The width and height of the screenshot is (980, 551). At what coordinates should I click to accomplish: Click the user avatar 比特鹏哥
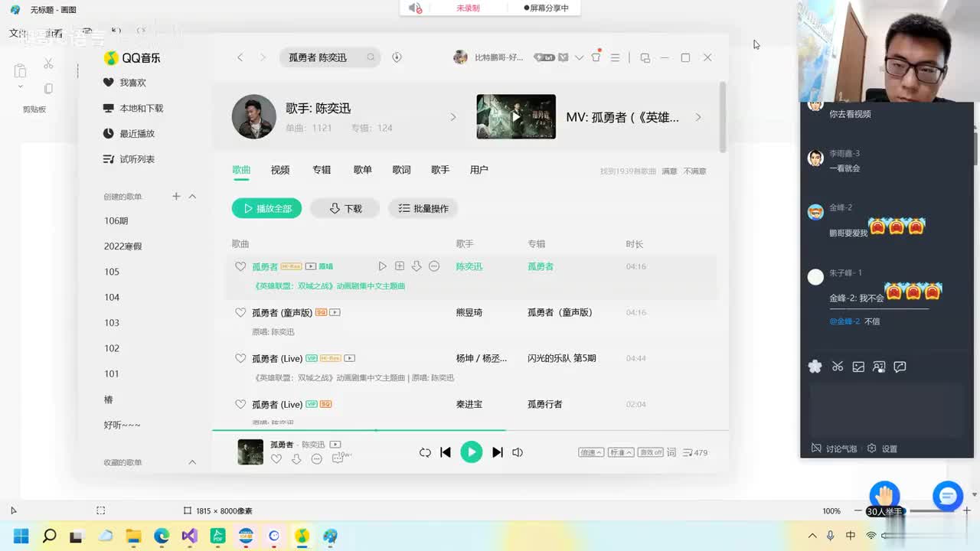[x=460, y=57]
